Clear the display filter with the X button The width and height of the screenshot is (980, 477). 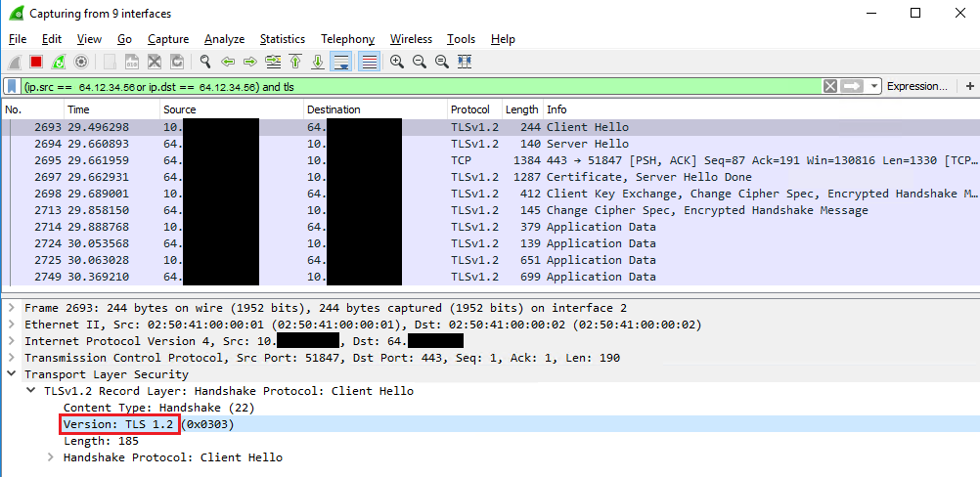coord(830,86)
